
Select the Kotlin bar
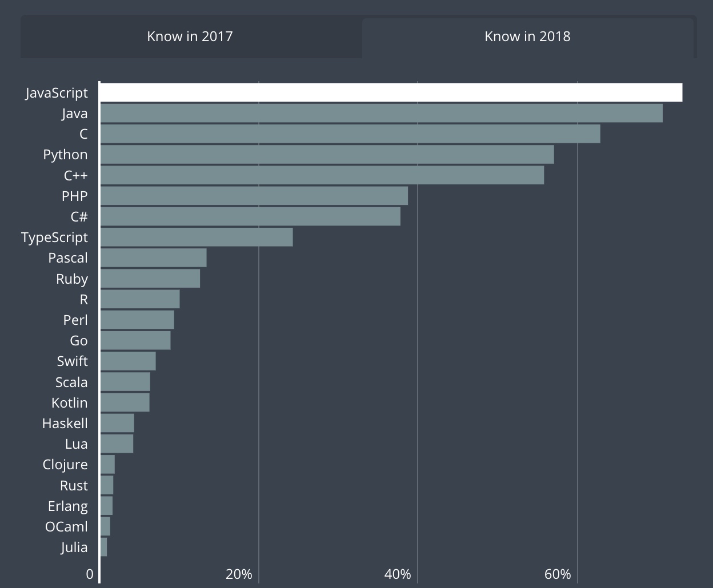(125, 402)
